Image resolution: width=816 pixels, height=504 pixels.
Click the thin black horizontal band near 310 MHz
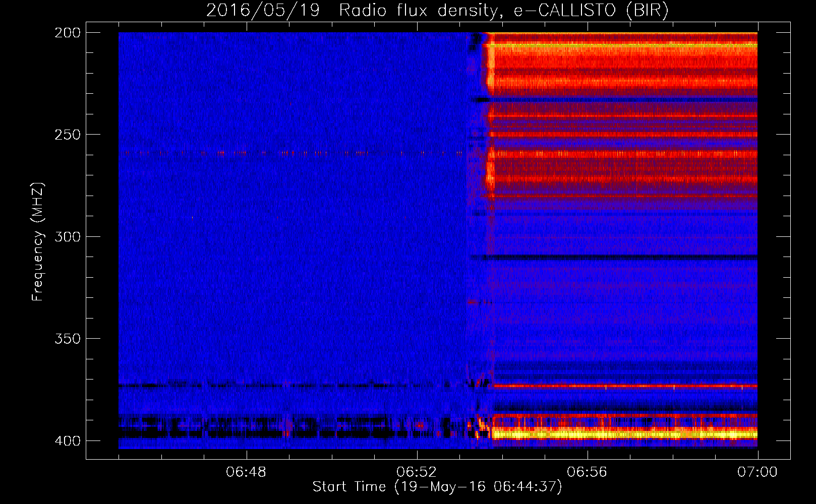coord(614,258)
